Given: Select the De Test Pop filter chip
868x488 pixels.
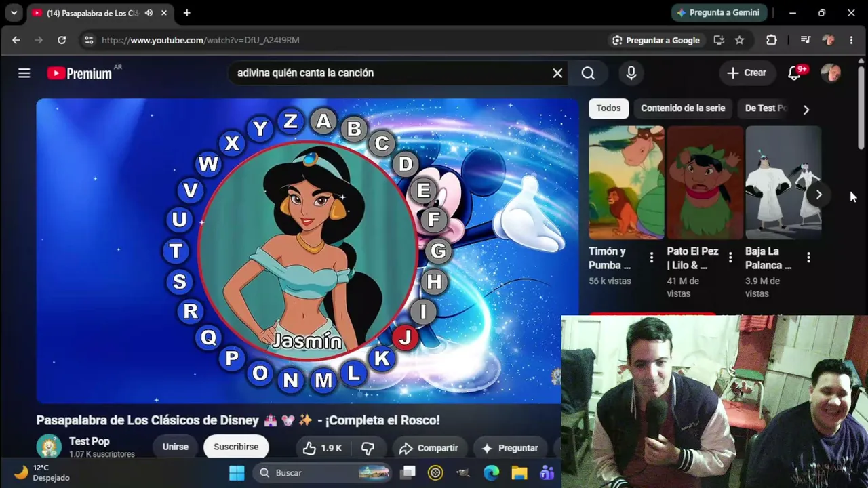Looking at the screenshot, I should click(765, 108).
